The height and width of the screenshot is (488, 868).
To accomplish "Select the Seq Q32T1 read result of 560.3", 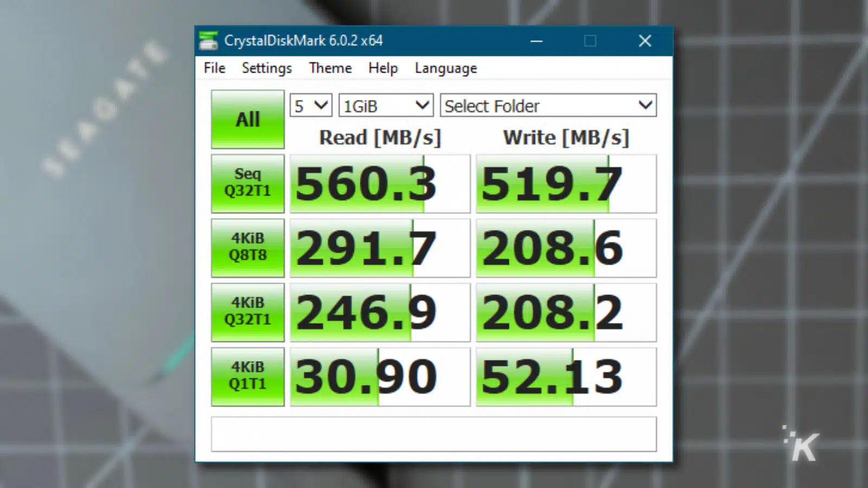I will pyautogui.click(x=380, y=183).
